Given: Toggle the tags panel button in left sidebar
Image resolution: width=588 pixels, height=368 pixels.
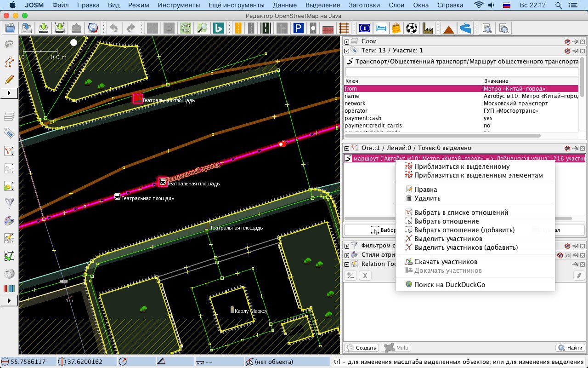Looking at the screenshot, I should [9, 133].
